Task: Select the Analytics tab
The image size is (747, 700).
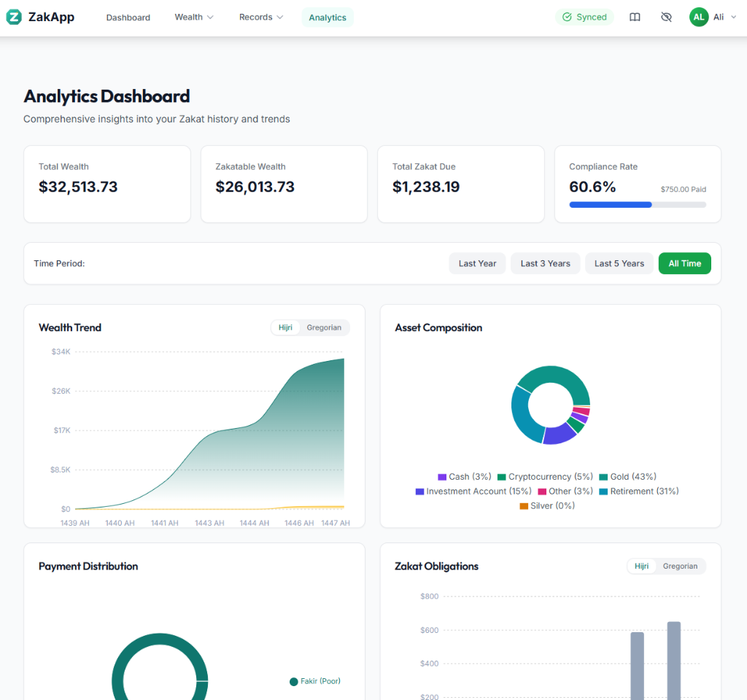Action: [x=327, y=17]
